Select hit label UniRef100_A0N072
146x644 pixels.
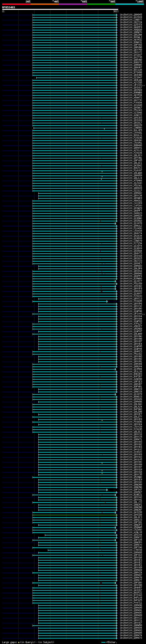coord(131,115)
